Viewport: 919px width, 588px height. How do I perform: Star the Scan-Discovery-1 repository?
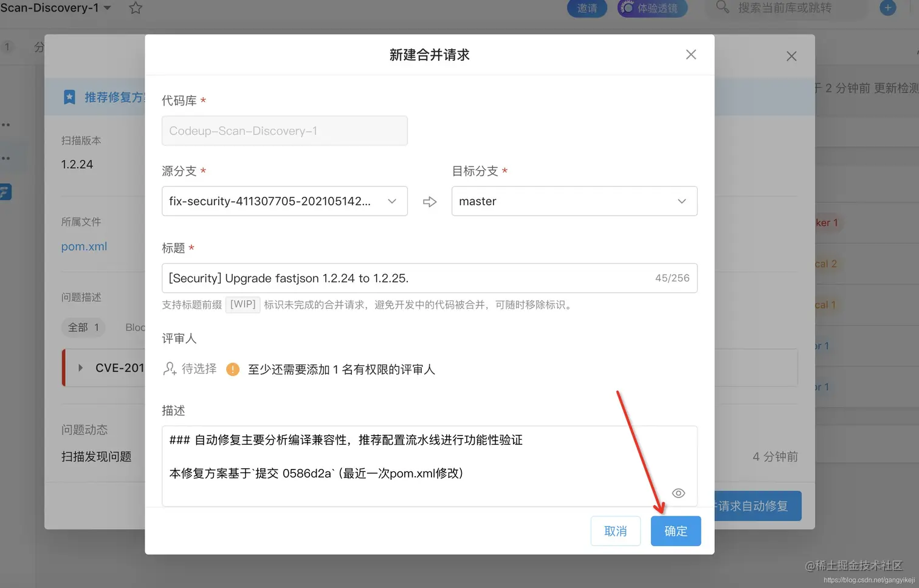(x=136, y=8)
